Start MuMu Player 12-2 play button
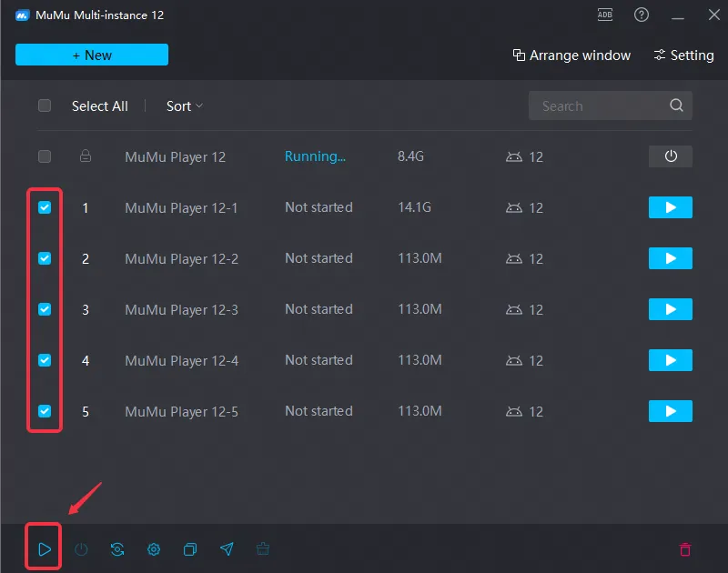The width and height of the screenshot is (728, 573). (x=670, y=258)
